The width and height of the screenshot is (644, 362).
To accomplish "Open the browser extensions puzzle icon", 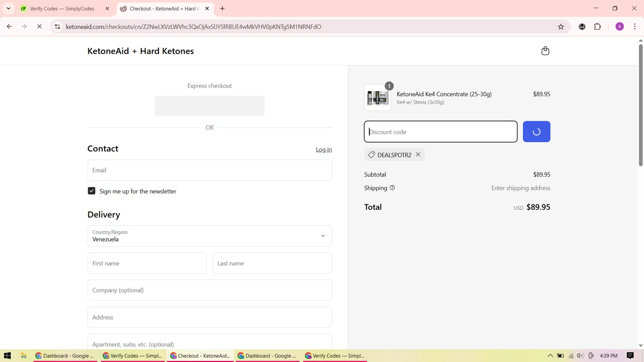I will (597, 27).
